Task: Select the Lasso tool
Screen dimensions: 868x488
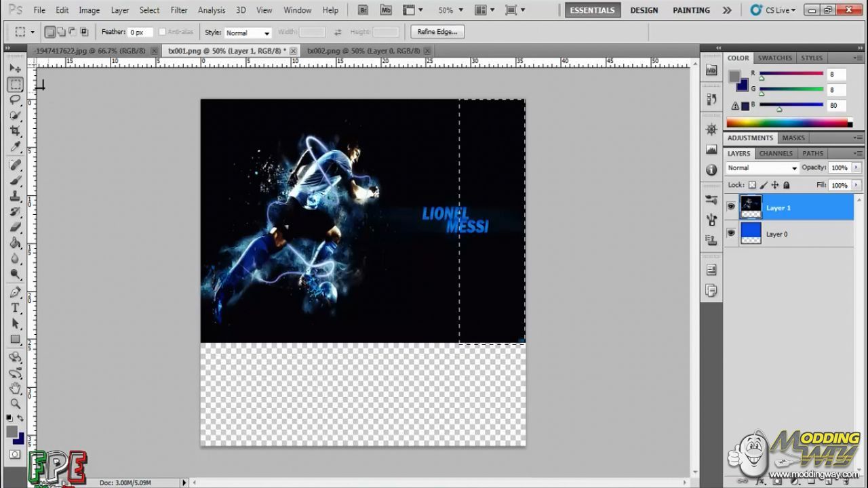Action: [x=15, y=100]
